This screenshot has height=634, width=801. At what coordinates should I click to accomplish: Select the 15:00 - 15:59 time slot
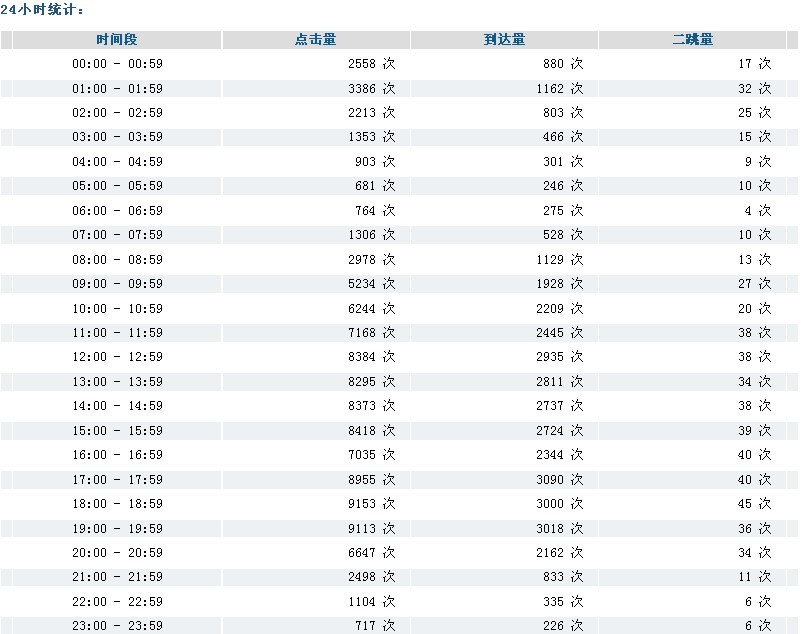117,431
